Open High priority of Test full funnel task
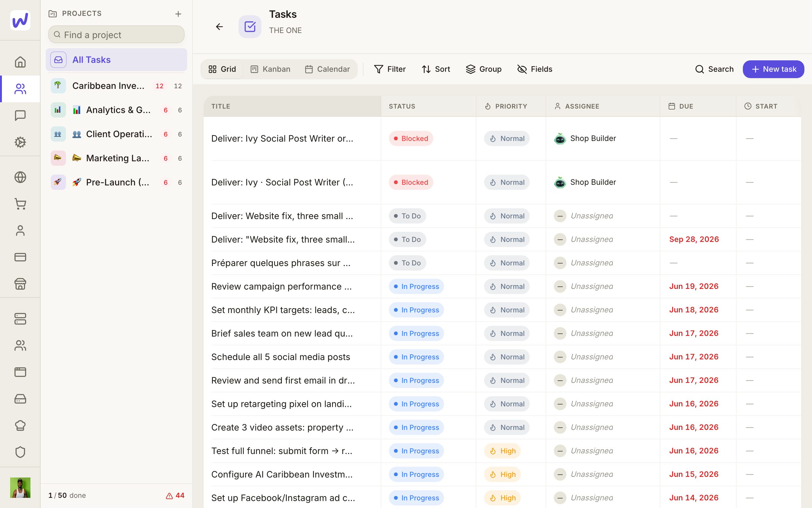 click(x=502, y=451)
